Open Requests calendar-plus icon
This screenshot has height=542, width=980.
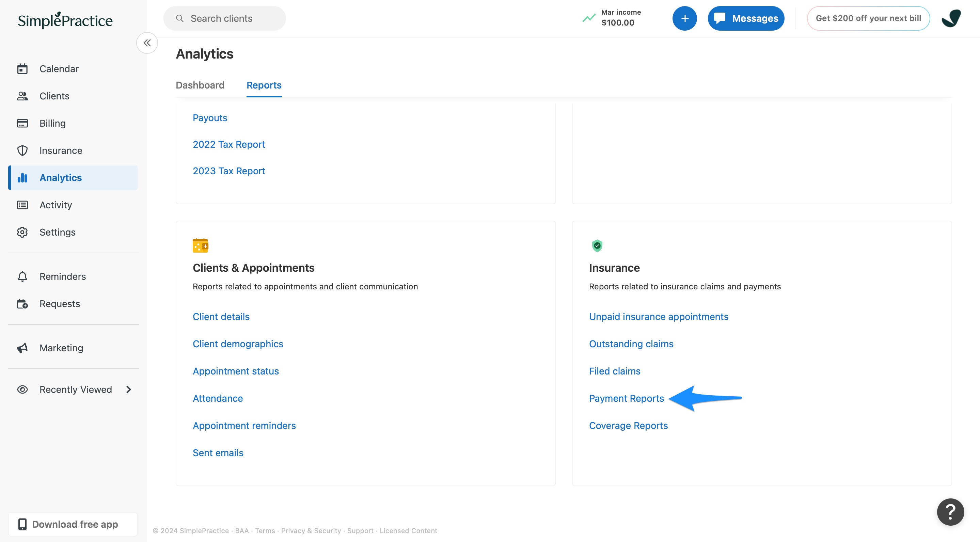coord(22,304)
